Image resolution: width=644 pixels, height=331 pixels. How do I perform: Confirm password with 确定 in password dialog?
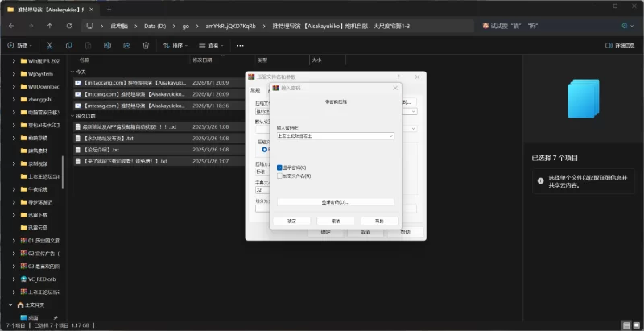(x=291, y=221)
